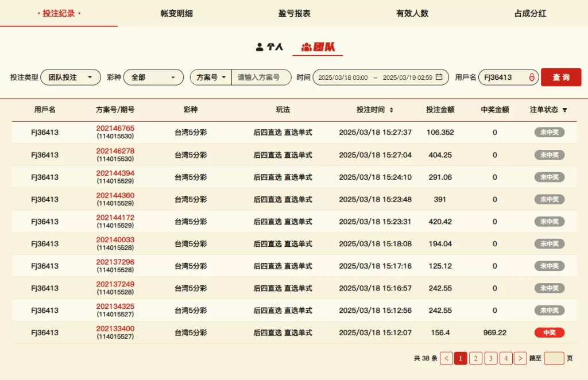Image resolution: width=588 pixels, height=380 pixels.
Task: Select the 团队 team view icon
Action: (x=307, y=47)
